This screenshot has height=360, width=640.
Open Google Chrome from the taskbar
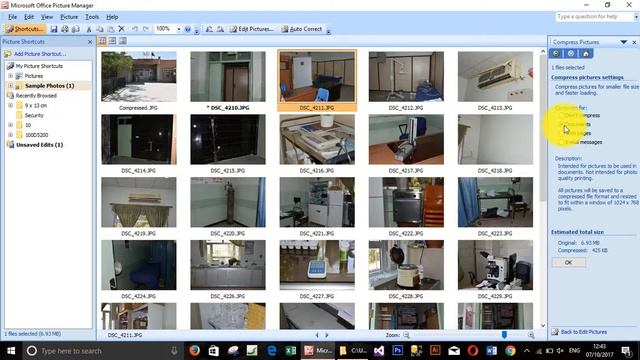(510, 350)
